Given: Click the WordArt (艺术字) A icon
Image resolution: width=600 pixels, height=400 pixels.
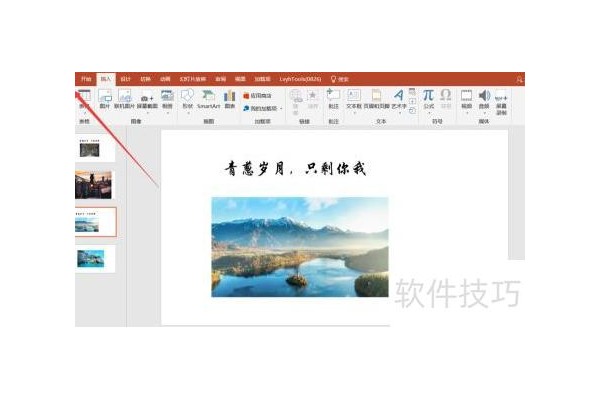Looking at the screenshot, I should pos(398,95).
